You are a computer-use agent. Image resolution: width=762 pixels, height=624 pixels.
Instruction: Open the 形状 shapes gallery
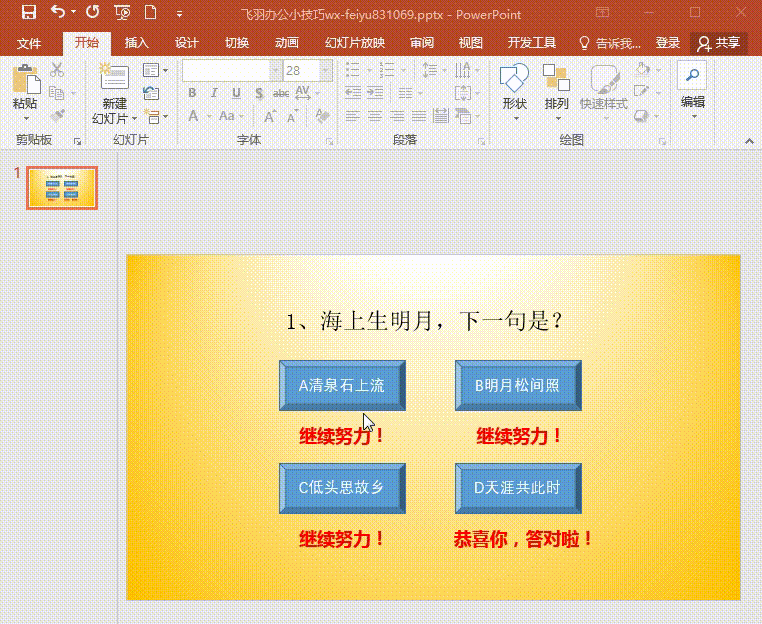514,91
